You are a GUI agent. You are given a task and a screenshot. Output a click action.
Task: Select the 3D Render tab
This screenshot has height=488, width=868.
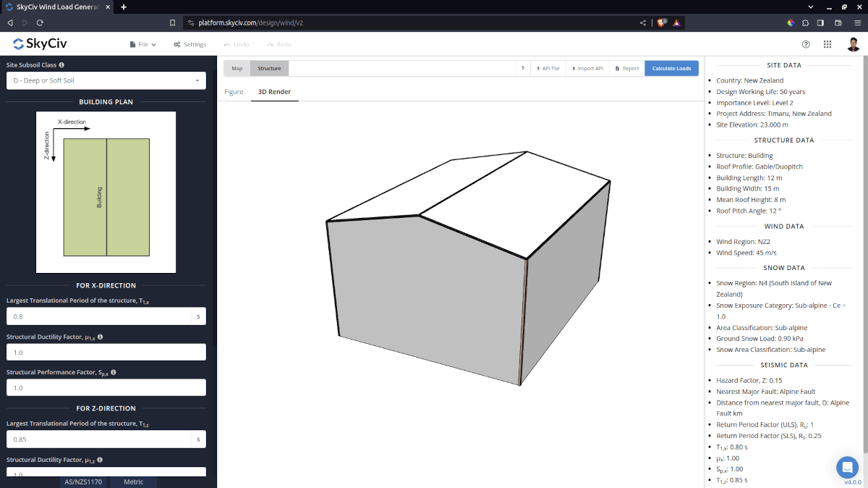[274, 92]
